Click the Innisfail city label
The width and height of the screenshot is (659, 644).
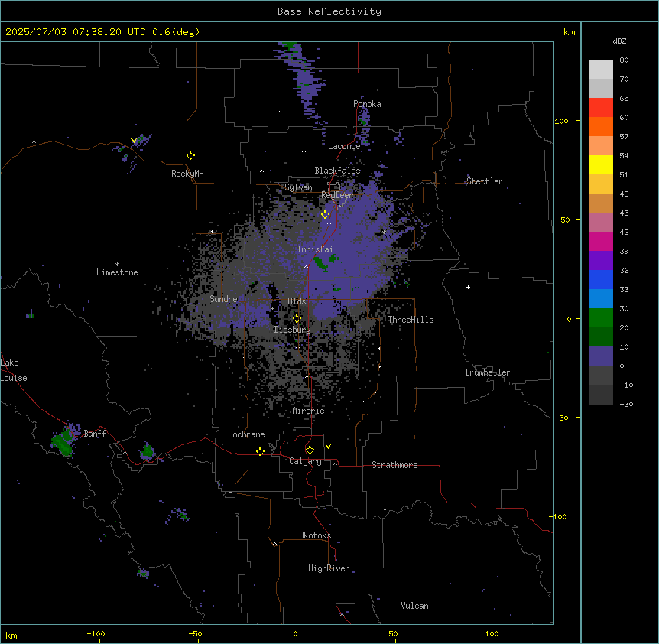click(x=317, y=249)
